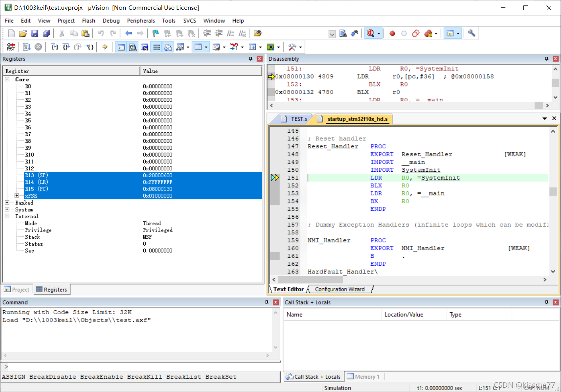Collapse the Internal group
561x392 pixels.
(x=7, y=216)
